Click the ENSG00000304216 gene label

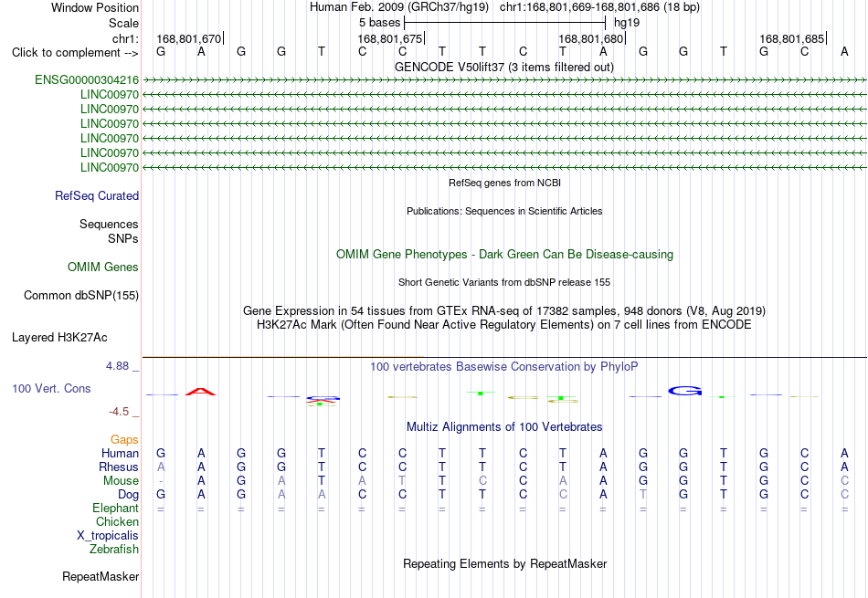[x=87, y=80]
